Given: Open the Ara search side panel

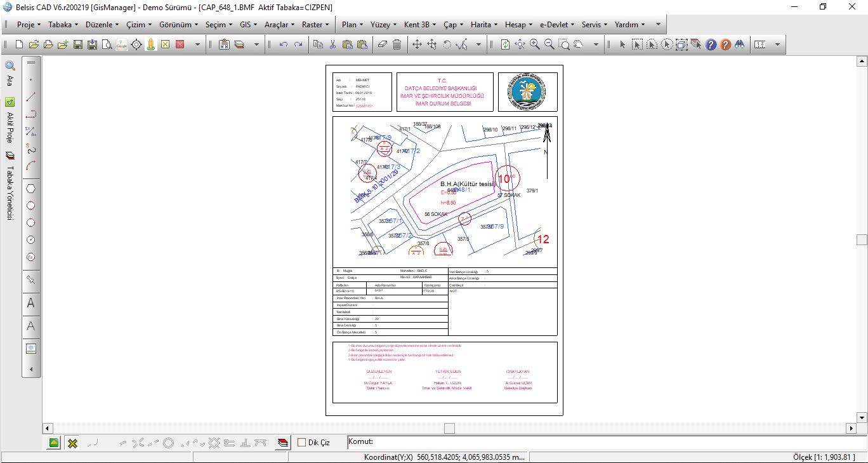Looking at the screenshot, I should click(x=10, y=73).
